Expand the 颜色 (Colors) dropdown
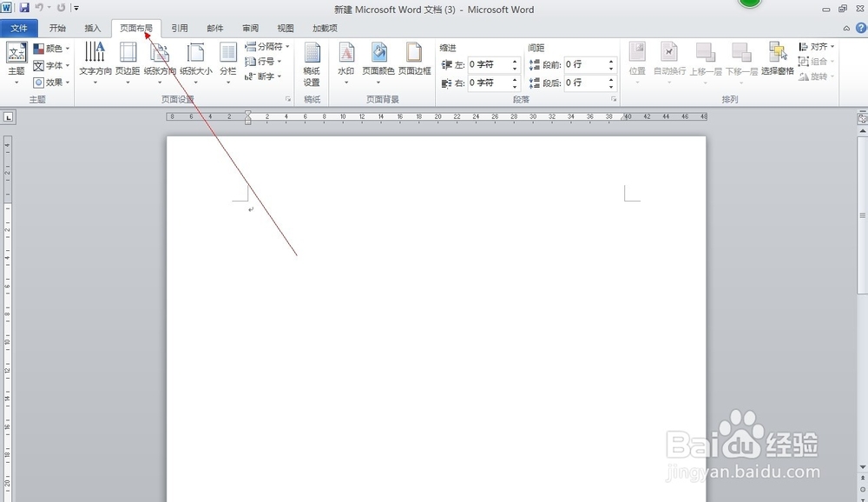The image size is (868, 502). 52,49
